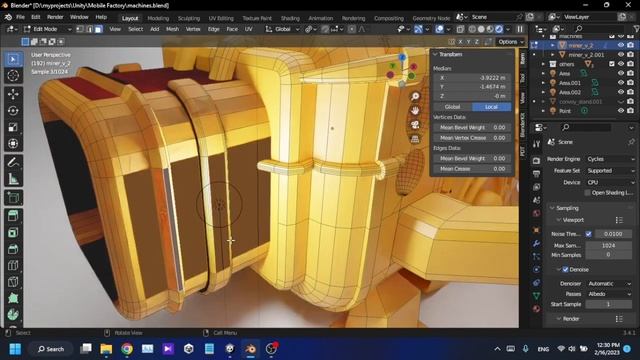Image resolution: width=640 pixels, height=360 pixels.
Task: Toggle the Denoise checkbox
Action: [x=565, y=269]
